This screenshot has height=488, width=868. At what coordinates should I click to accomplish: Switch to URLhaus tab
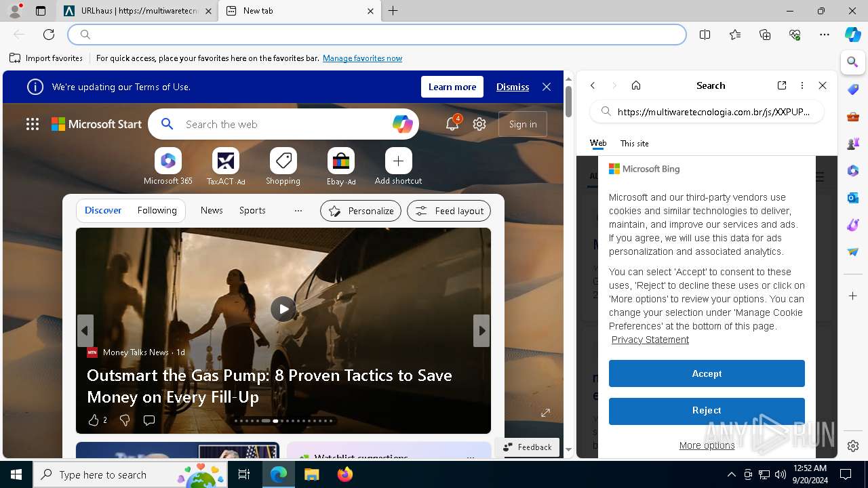[x=138, y=11]
